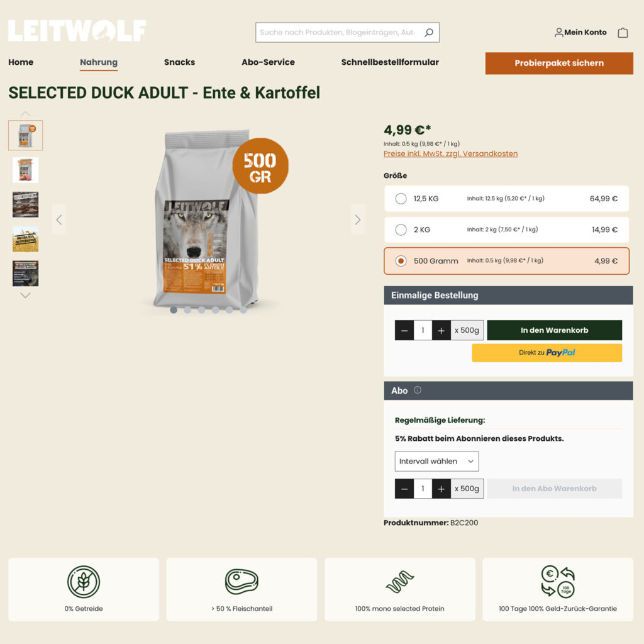Go to Abo-Service in navigation
Image resolution: width=644 pixels, height=644 pixels.
268,62
